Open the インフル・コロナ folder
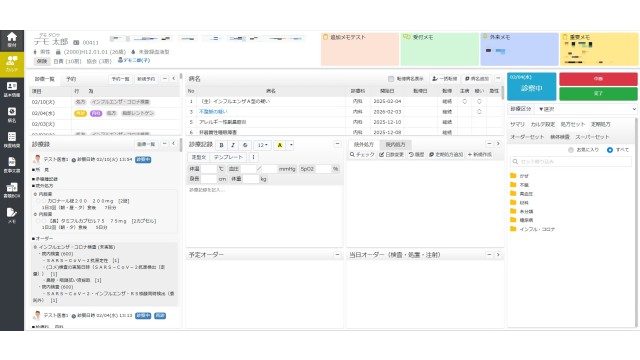Screen dimensions: 640x360 [x=532, y=229]
